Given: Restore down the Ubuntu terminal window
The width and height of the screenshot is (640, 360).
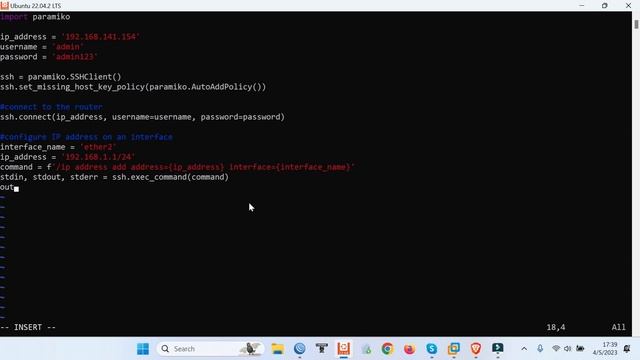Looking at the screenshot, I should 604,6.
